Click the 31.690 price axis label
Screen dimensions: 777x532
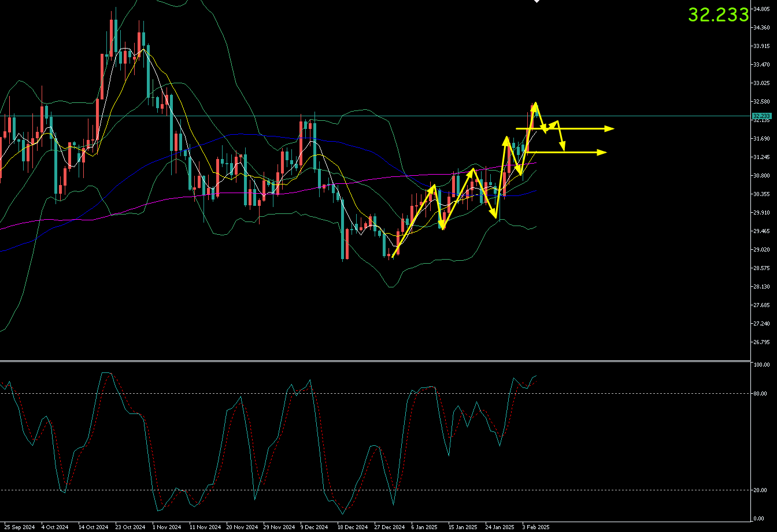pos(761,139)
